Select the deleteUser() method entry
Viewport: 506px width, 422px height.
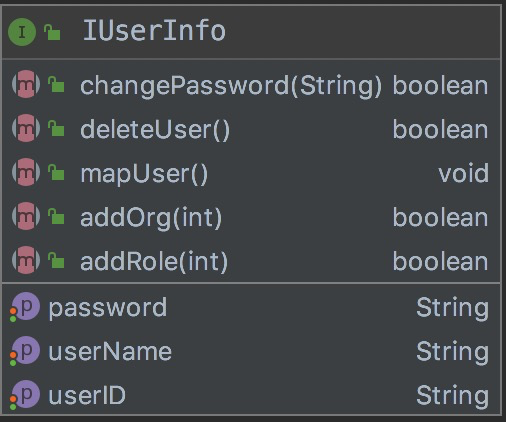(155, 129)
